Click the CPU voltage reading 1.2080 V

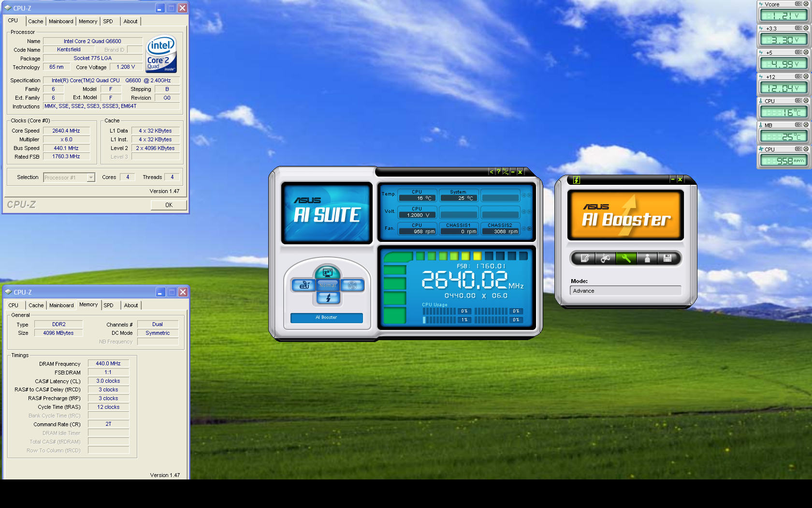pos(417,215)
